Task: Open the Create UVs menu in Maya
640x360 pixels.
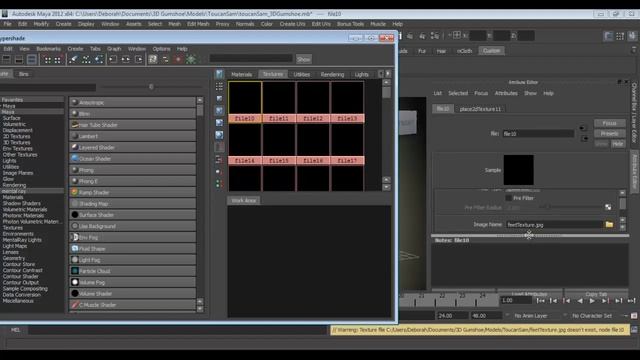Action: 292,24
